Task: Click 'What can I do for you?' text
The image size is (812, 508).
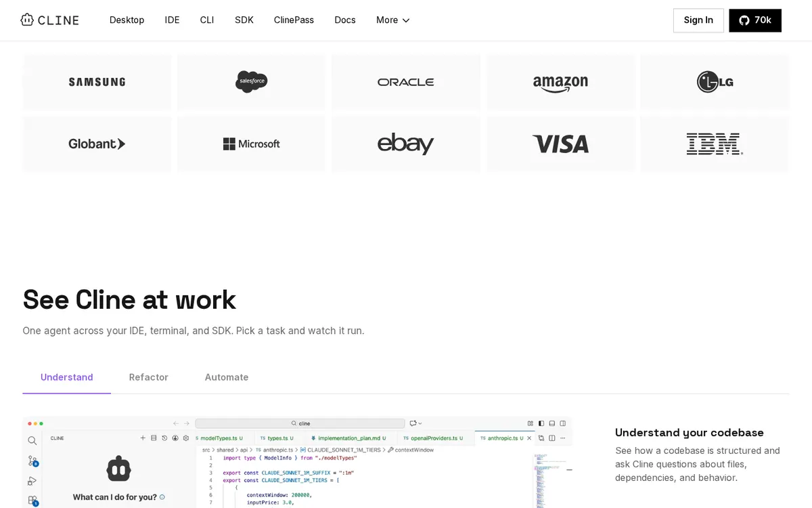Action: [115, 497]
